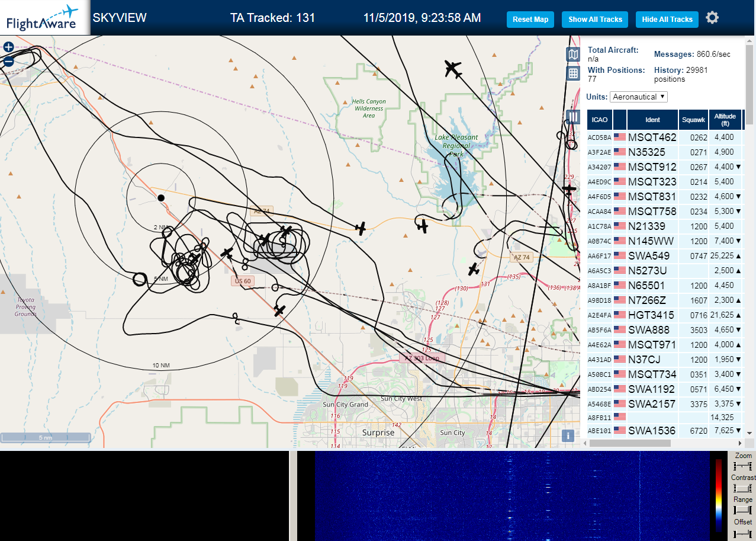Adjust the waterfall Zoom slider
This screenshot has height=541, width=756.
click(x=742, y=466)
